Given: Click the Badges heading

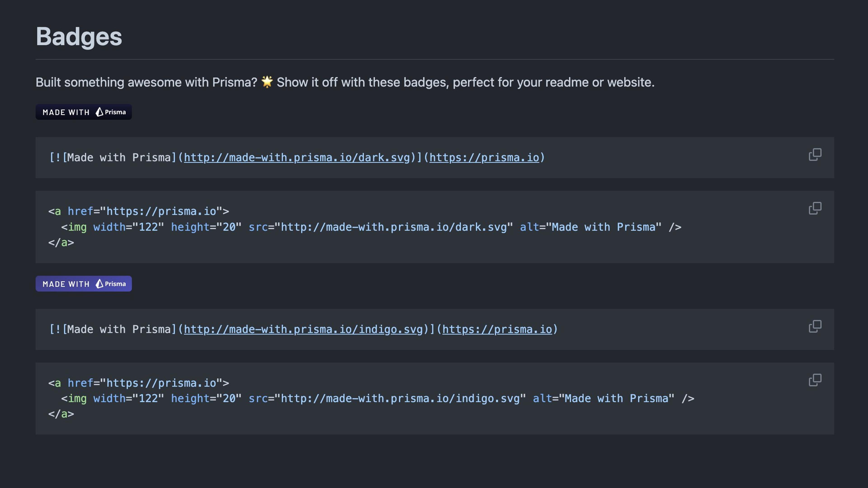Looking at the screenshot, I should click(x=79, y=36).
